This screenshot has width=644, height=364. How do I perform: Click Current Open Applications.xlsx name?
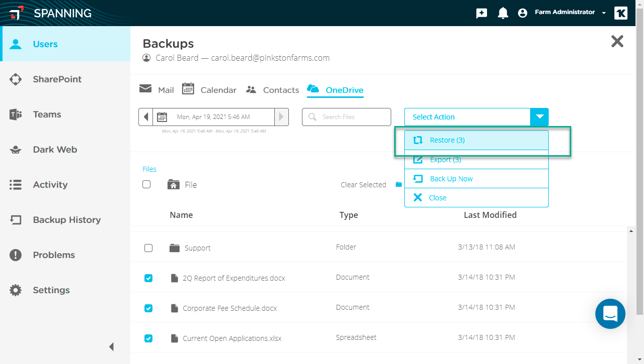click(232, 338)
